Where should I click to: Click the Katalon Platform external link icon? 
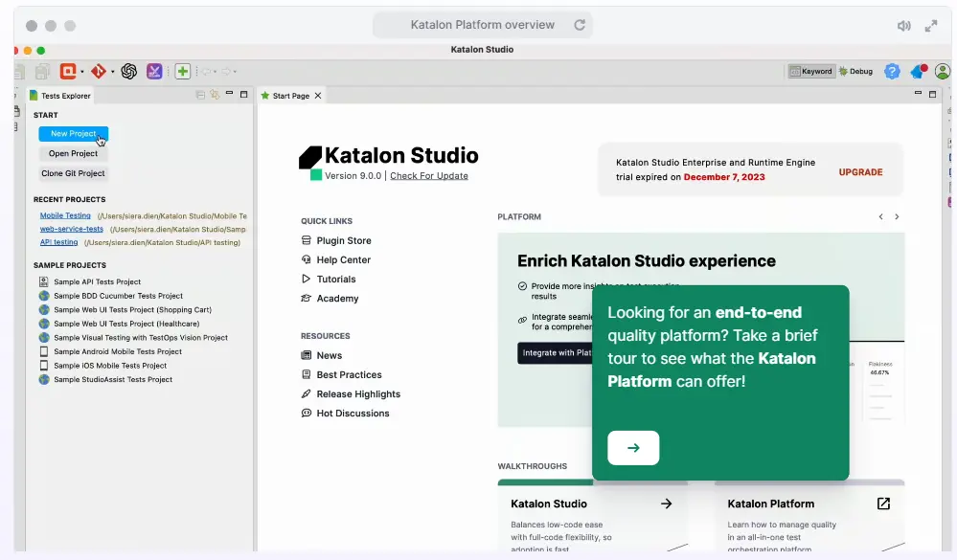883,504
